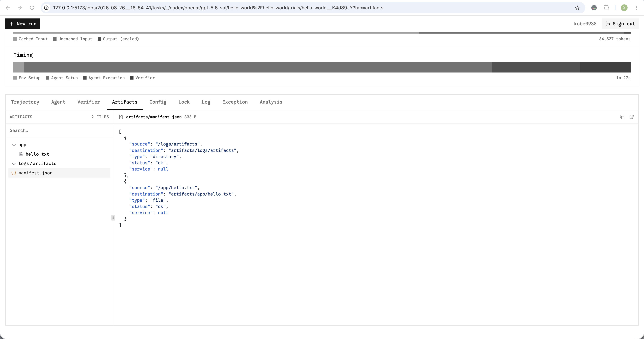644x339 pixels.
Task: Open the browser extensions puzzle icon
Action: point(606,8)
